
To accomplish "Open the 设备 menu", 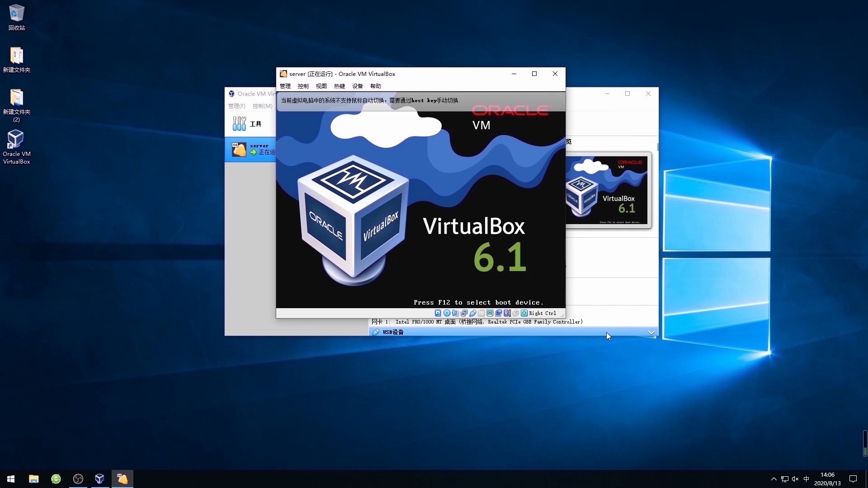I will [x=358, y=86].
